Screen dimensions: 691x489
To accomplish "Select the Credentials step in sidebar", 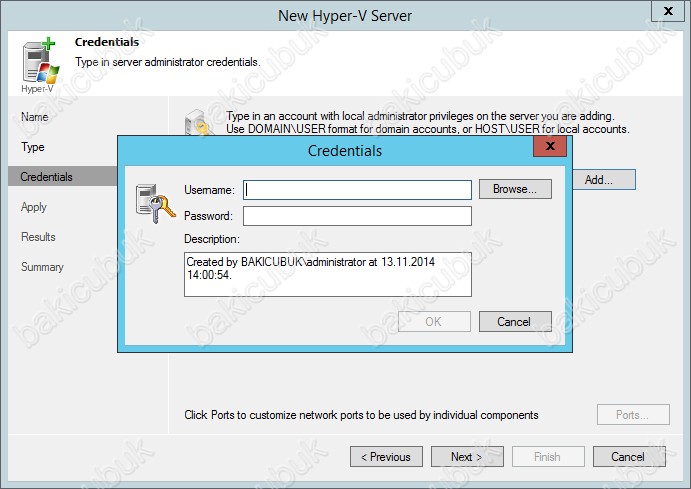I will pos(63,176).
